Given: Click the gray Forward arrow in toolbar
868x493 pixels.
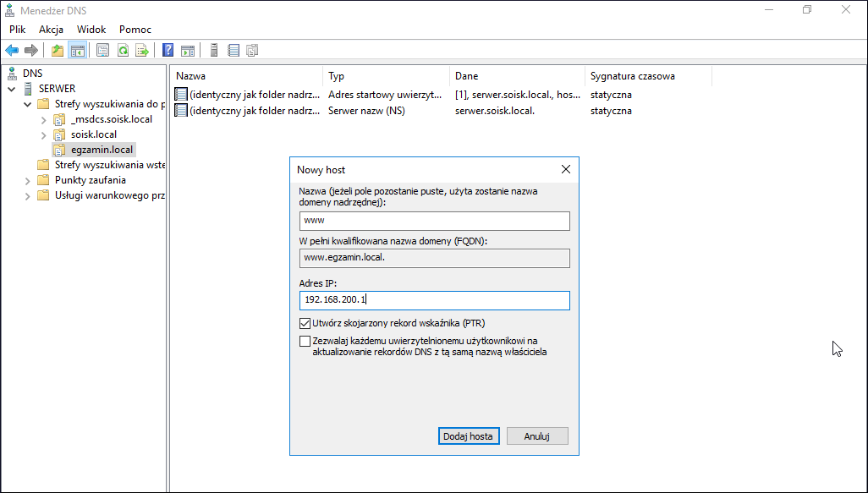Looking at the screenshot, I should [x=31, y=51].
